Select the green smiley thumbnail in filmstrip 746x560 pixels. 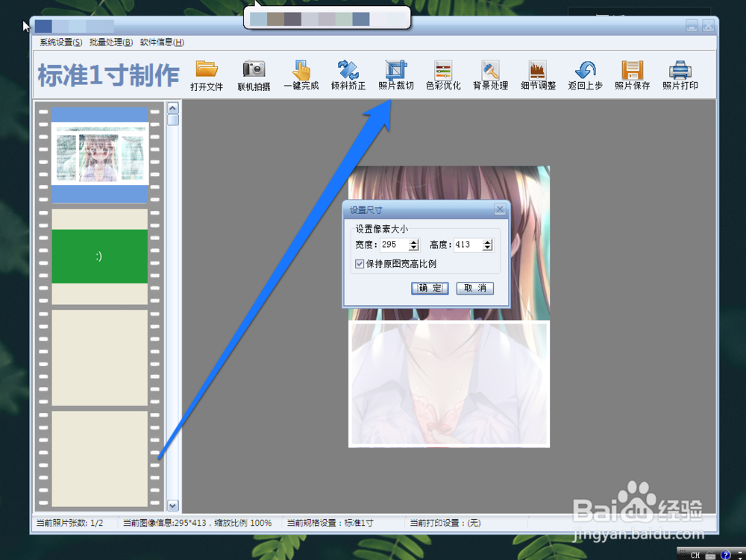pyautogui.click(x=99, y=257)
